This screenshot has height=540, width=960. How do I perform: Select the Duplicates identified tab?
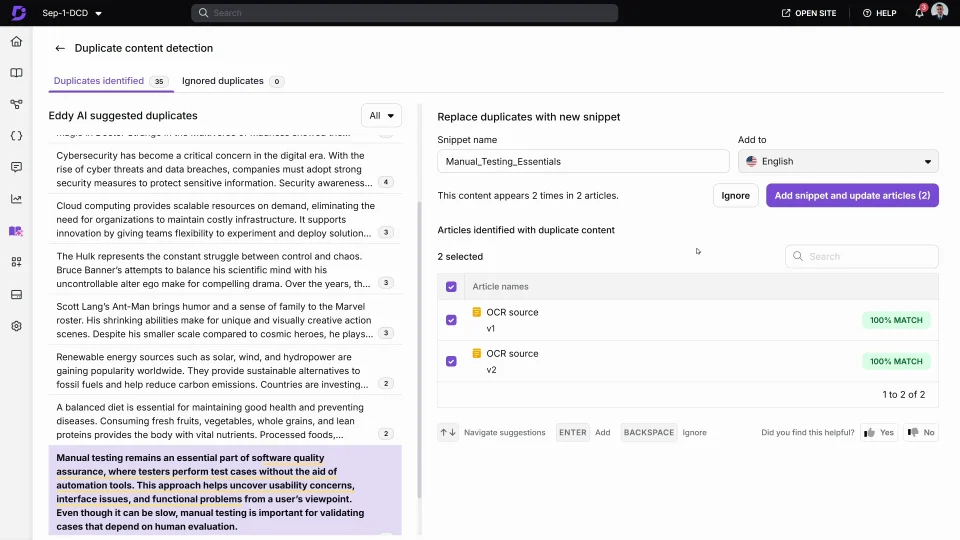98,81
